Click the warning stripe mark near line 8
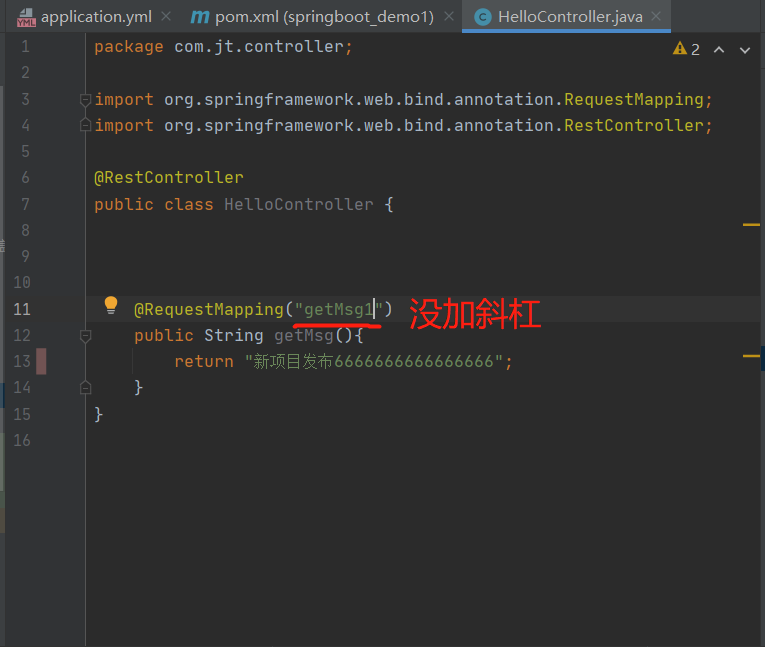This screenshot has height=647, width=765. point(751,225)
